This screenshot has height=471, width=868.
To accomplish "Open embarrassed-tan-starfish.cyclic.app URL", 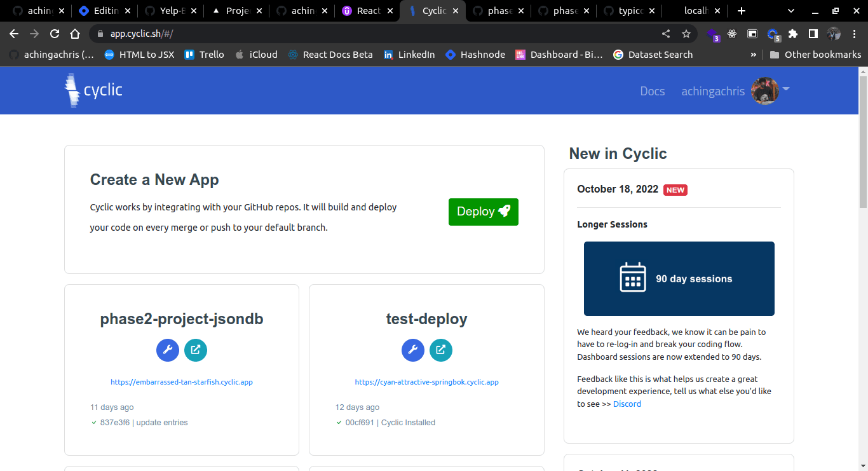I will click(182, 382).
